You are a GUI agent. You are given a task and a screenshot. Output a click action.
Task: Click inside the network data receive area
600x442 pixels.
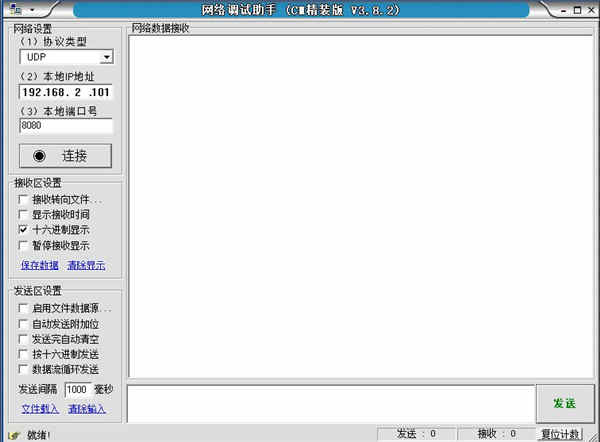(361, 207)
